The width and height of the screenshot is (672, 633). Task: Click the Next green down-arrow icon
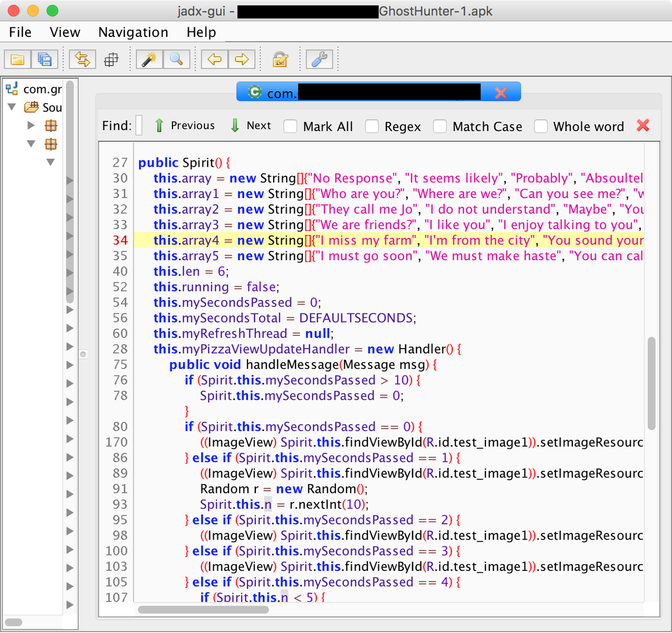(235, 125)
